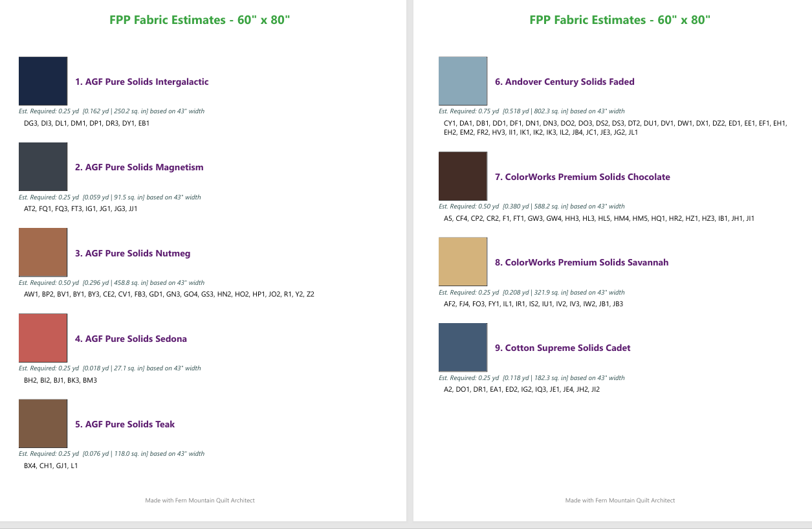Click the Cadet slate blue fabric swatch
The height and width of the screenshot is (529, 812).
[x=463, y=347]
